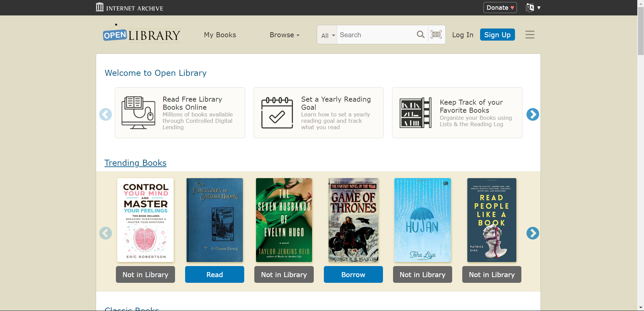Screen dimensions: 644x311
Task: Open My Books
Action: click(220, 35)
